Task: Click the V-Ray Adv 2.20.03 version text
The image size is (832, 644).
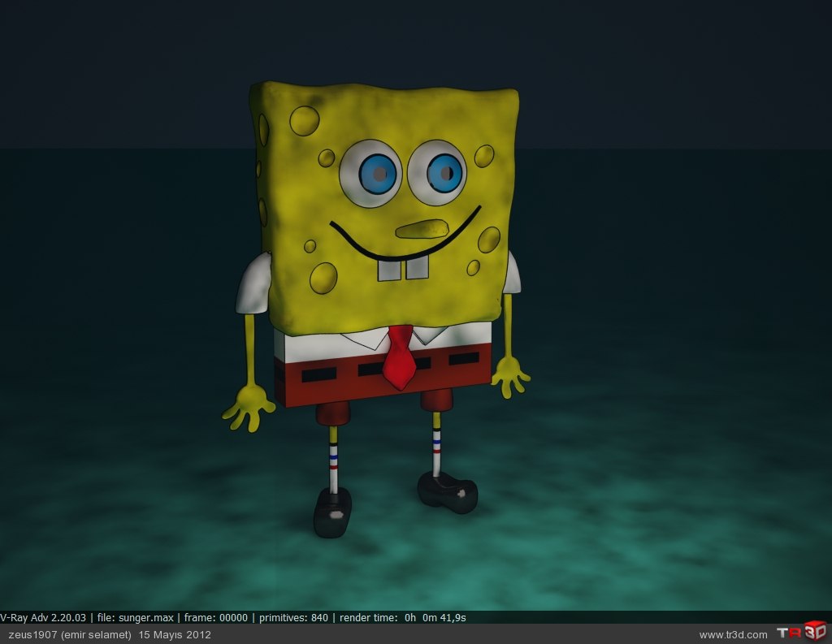Action: coord(43,617)
